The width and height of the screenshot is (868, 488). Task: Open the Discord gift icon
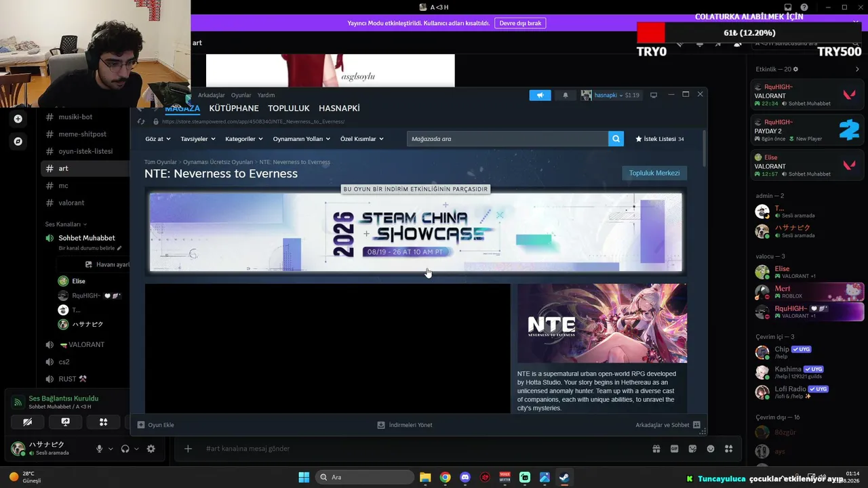tap(656, 449)
